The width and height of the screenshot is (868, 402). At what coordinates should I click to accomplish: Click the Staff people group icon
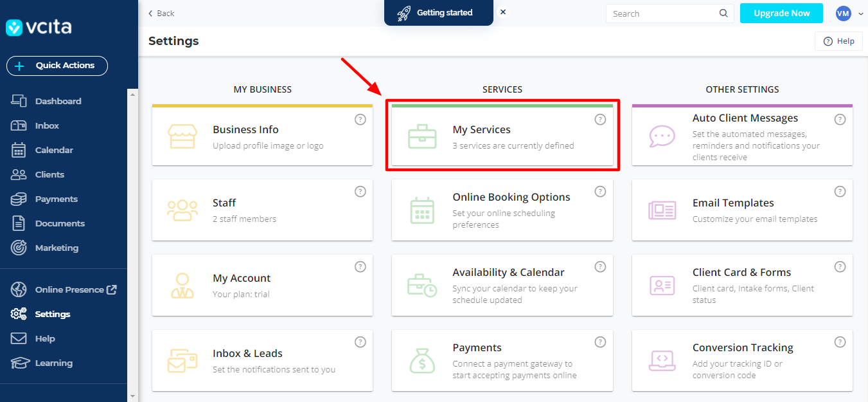coord(182,210)
